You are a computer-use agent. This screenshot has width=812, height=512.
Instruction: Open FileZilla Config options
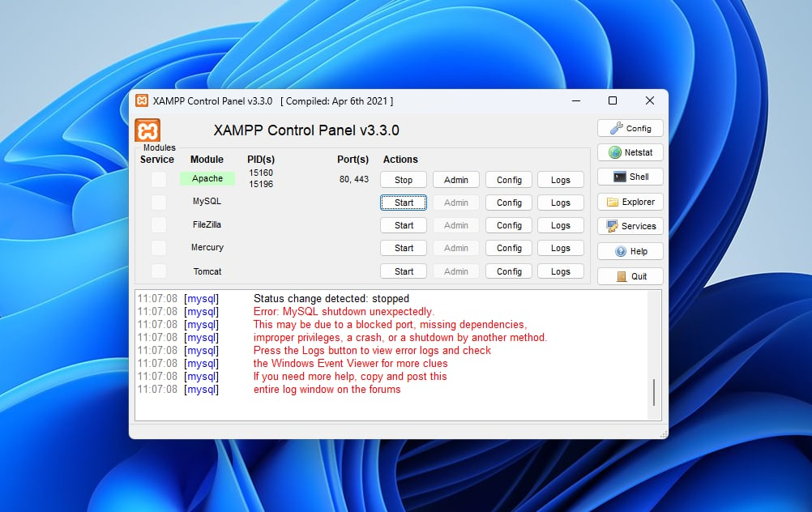[x=509, y=225]
